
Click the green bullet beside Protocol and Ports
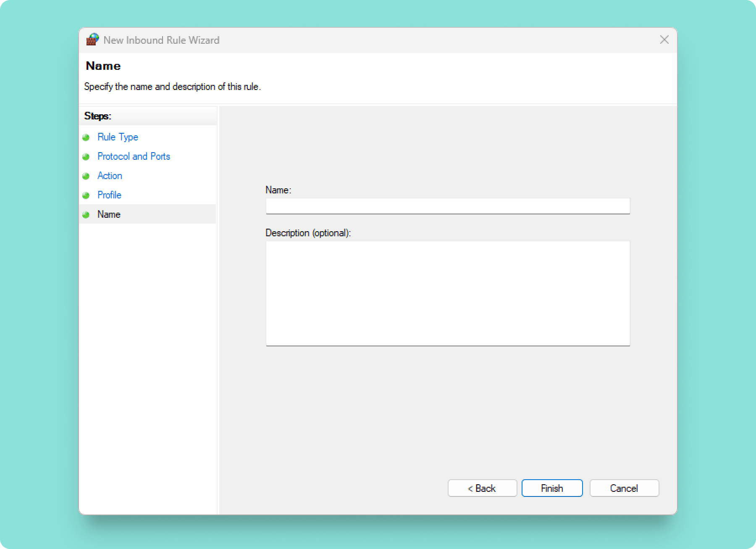click(x=86, y=157)
